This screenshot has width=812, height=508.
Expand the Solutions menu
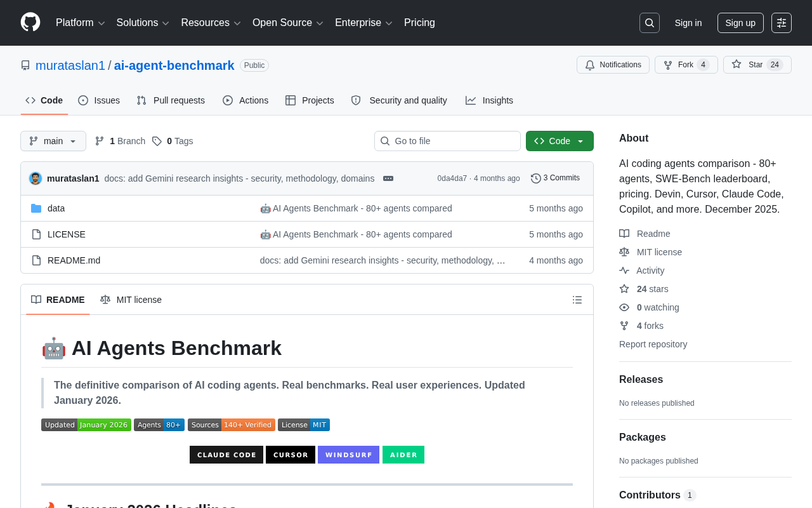click(x=143, y=23)
